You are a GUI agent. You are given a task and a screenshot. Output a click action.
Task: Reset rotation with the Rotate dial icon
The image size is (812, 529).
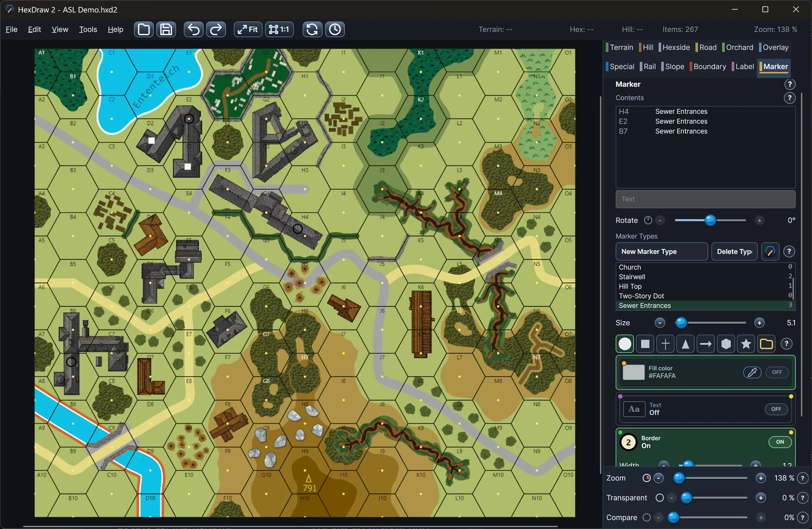(648, 220)
